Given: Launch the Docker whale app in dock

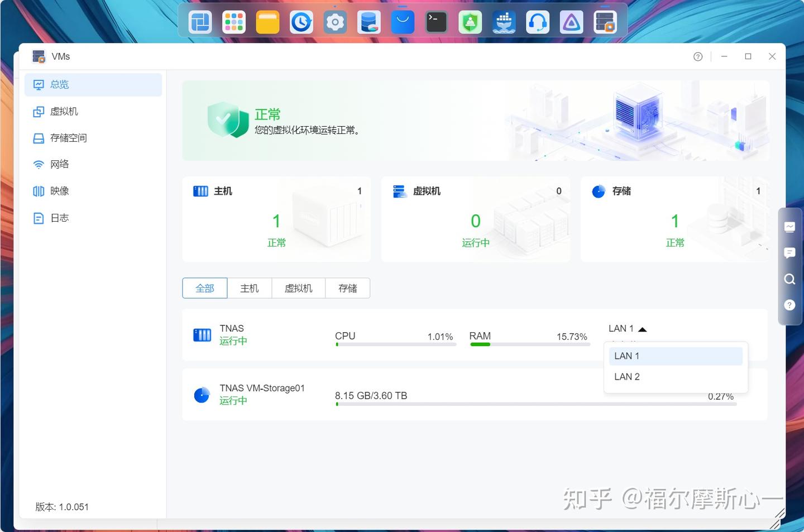Looking at the screenshot, I should [504, 22].
